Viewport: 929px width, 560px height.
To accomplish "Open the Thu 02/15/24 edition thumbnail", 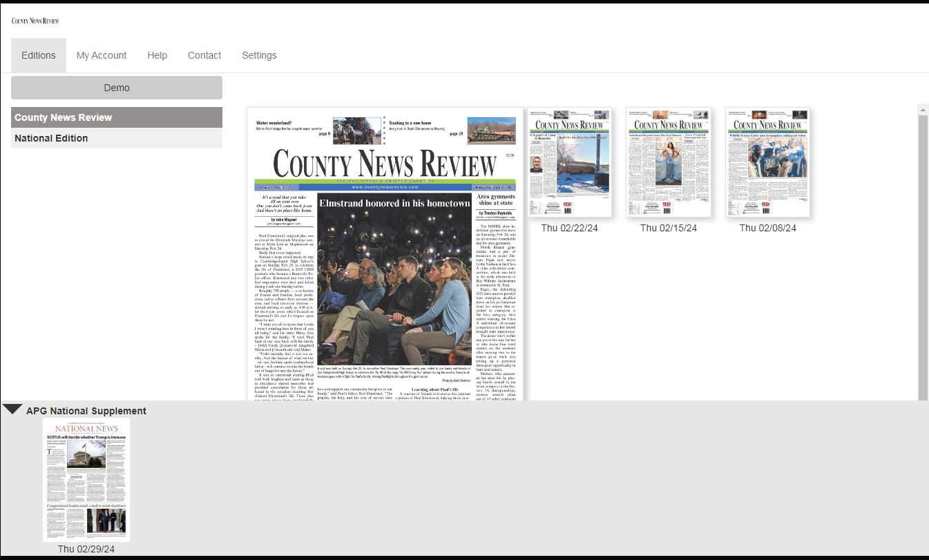I will [x=669, y=163].
